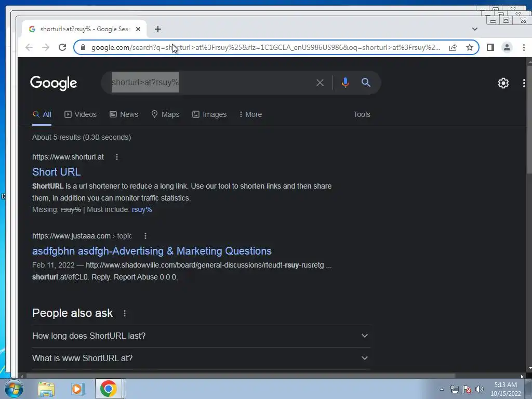Screen dimensions: 532x399
Task: Open the Action Center flag tray icon
Action: tap(467, 389)
